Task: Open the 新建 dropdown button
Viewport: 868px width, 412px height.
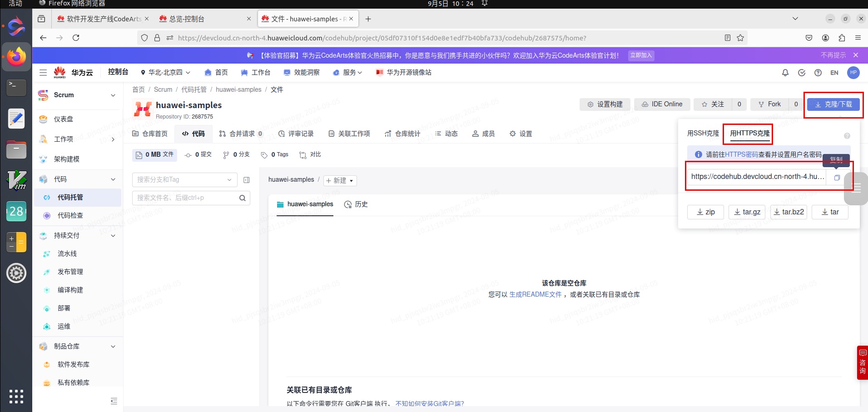Action: tap(340, 180)
